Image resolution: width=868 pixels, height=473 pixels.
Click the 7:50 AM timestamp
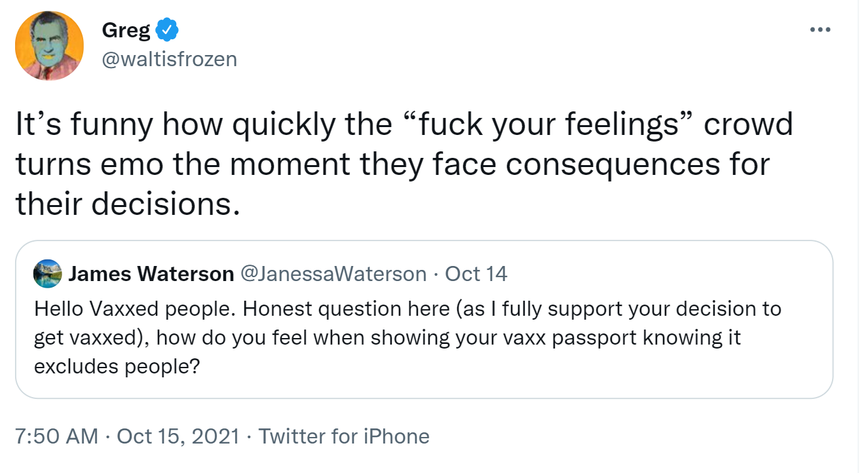click(56, 436)
